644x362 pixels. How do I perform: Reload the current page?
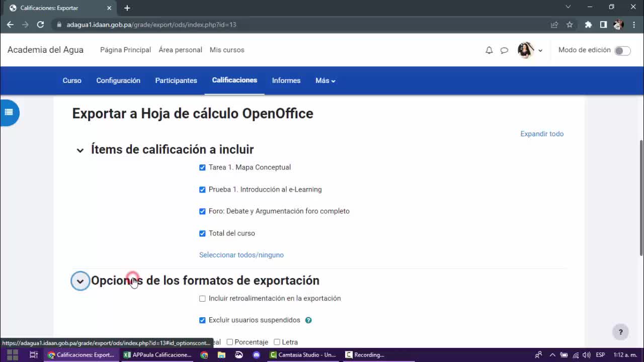pyautogui.click(x=40, y=25)
